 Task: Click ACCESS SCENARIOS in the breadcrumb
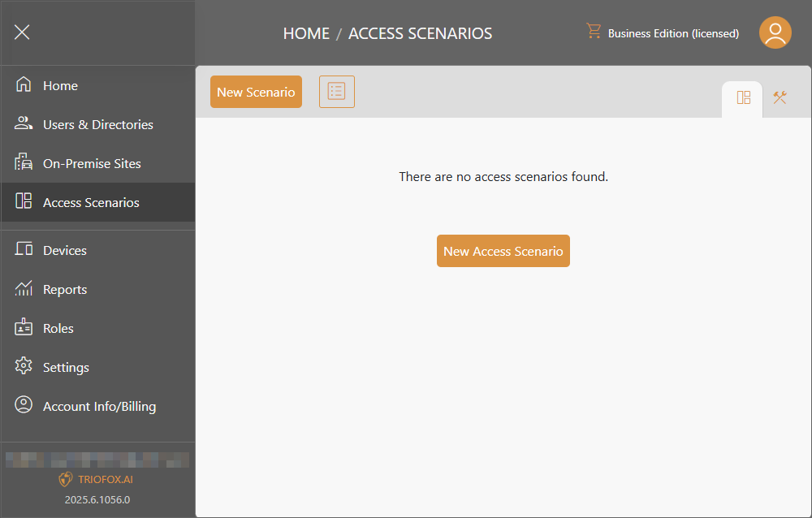(420, 33)
